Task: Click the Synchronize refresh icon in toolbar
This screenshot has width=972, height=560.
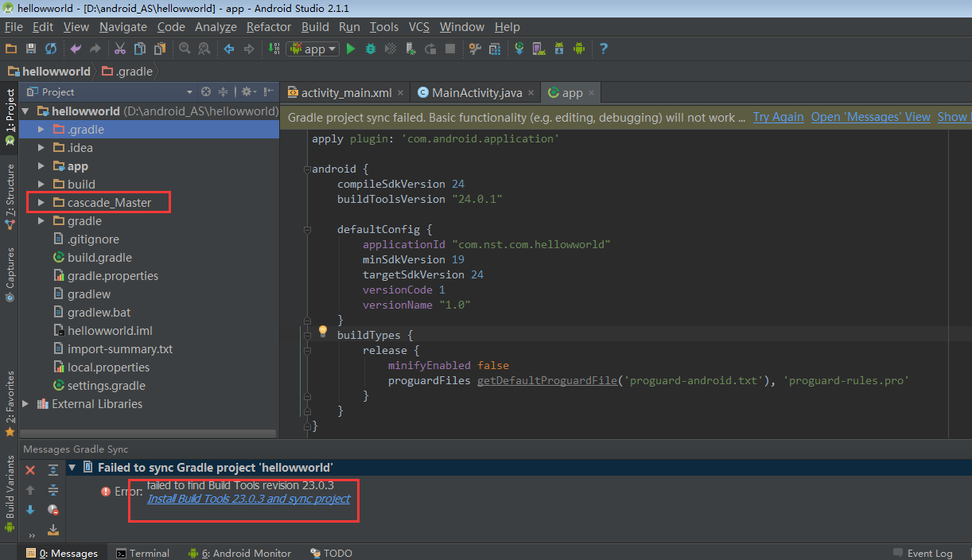Action: [x=51, y=49]
